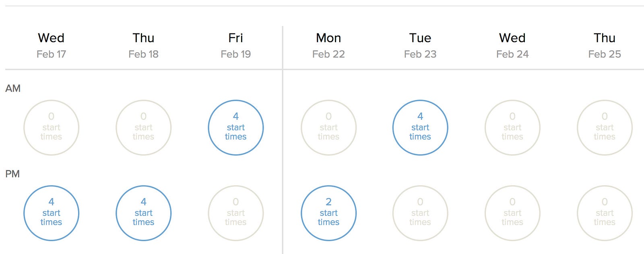The image size is (644, 254).
Task: Click the AM row label
Action: coord(13,88)
